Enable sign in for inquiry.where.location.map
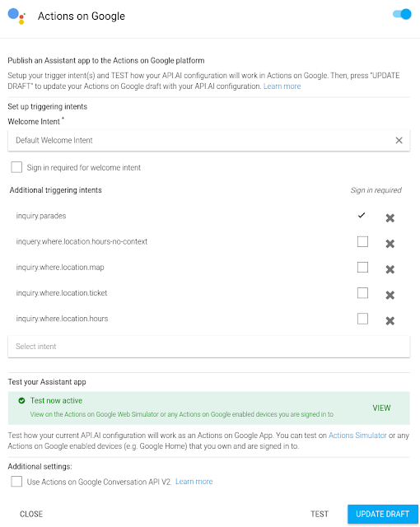The height and width of the screenshot is (527, 420). tap(362, 267)
